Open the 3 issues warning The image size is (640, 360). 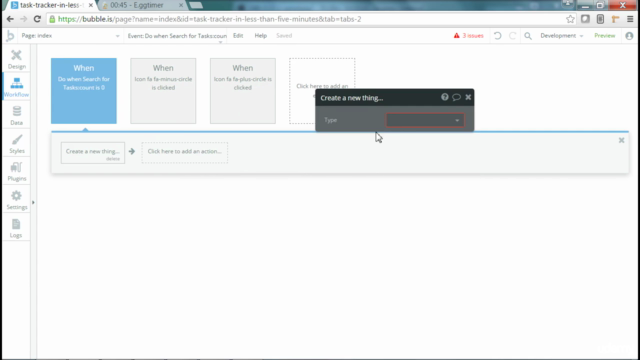coord(468,36)
